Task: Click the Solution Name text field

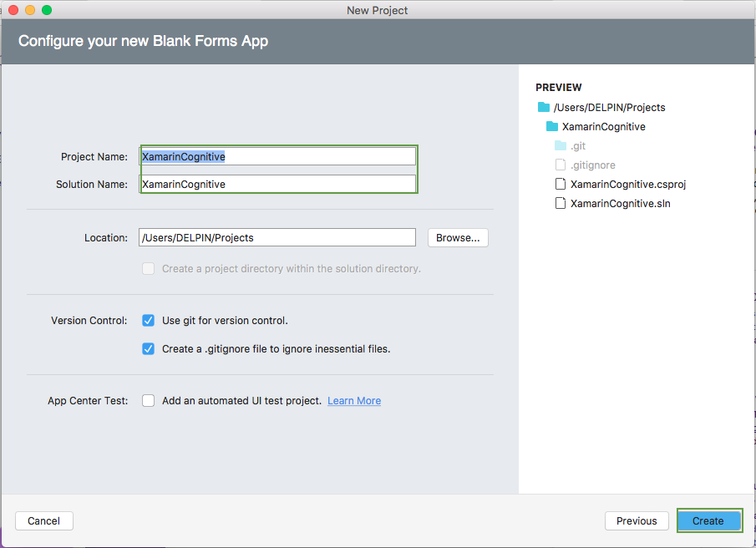Action: pyautogui.click(x=277, y=184)
